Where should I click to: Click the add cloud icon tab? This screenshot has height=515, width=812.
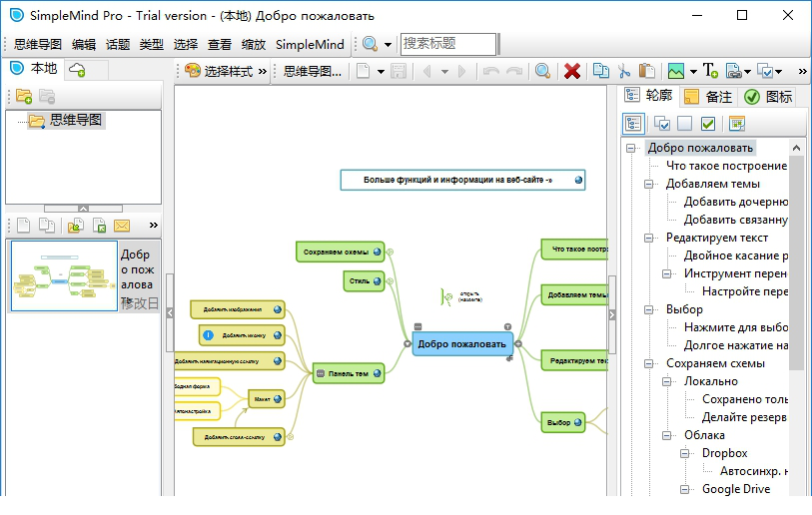click(x=77, y=70)
